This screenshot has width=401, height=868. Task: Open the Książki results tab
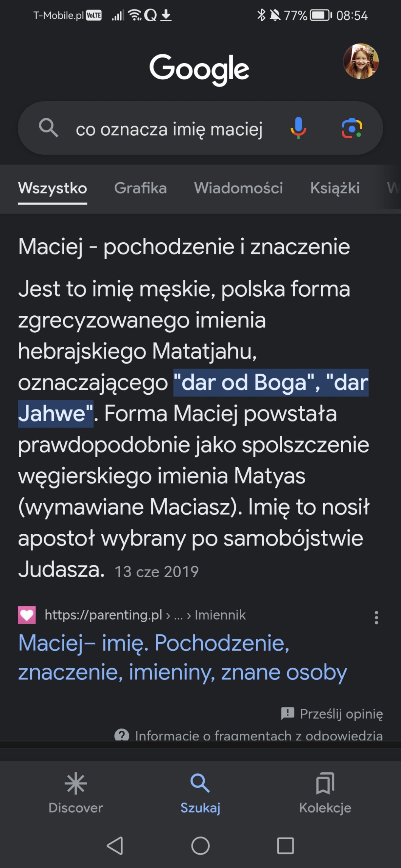(x=335, y=188)
